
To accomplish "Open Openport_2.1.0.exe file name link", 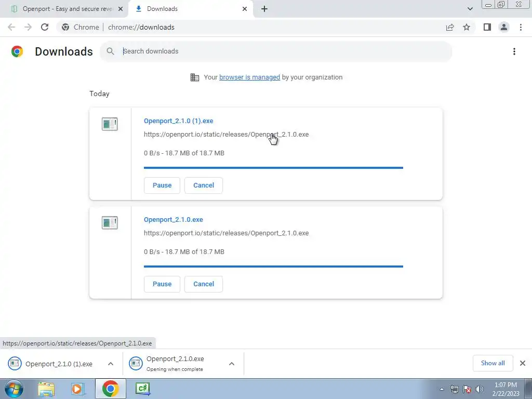I will point(174,220).
